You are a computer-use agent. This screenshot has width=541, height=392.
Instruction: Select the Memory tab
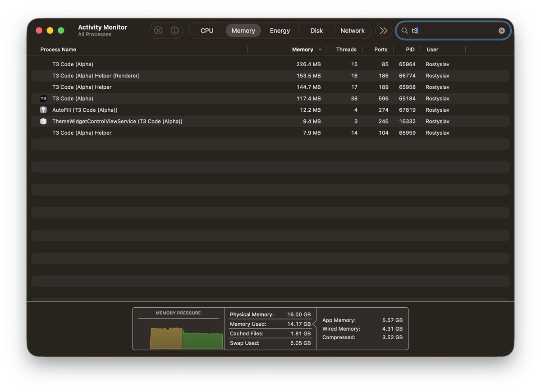tap(243, 31)
